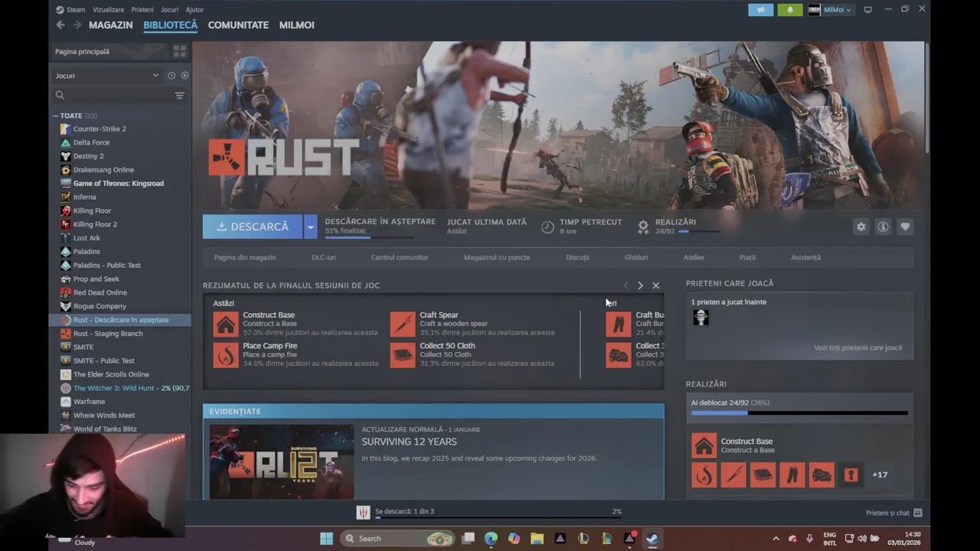The width and height of the screenshot is (980, 551).
Task: Open Rust game settings gear
Action: tap(861, 227)
